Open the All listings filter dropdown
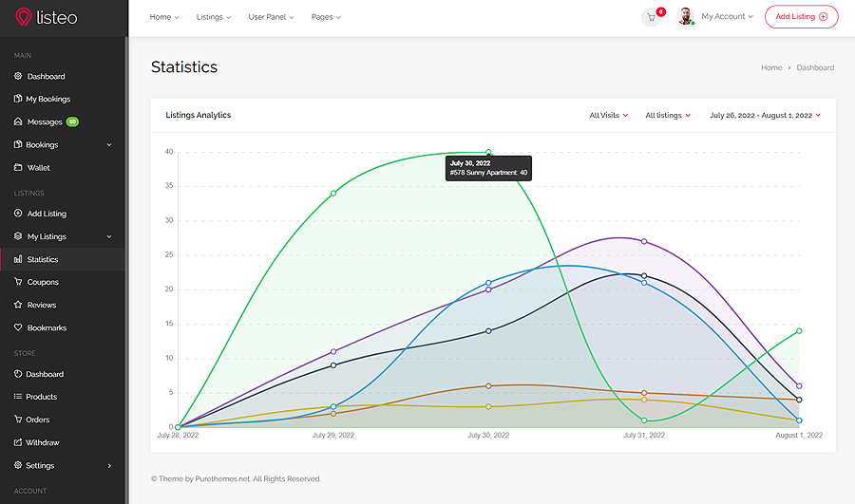This screenshot has width=855, height=504. 667,116
